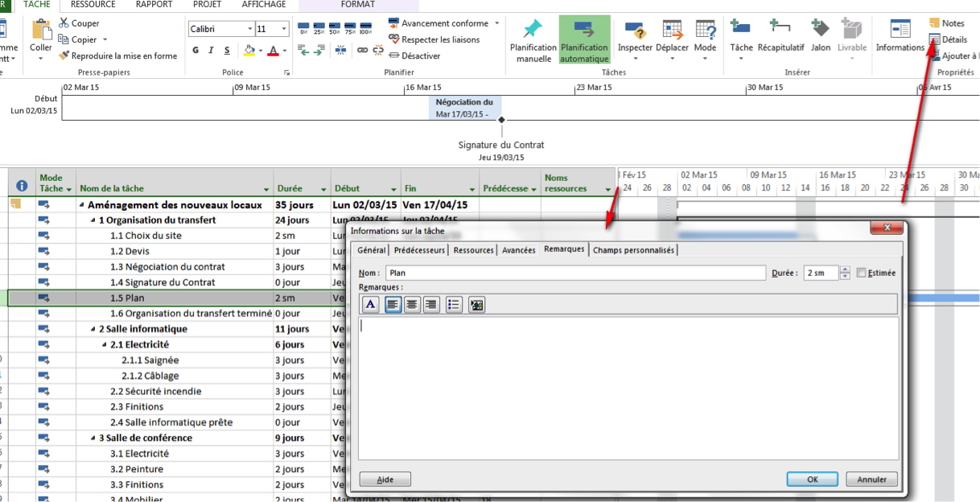Click the split task icon
980x502 pixels.
click(341, 50)
